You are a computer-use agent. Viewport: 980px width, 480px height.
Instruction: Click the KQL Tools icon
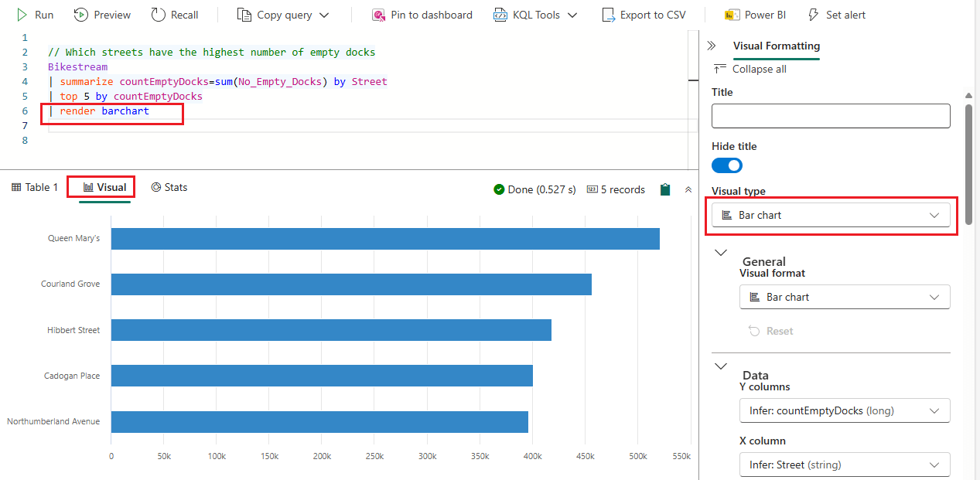[x=500, y=14]
